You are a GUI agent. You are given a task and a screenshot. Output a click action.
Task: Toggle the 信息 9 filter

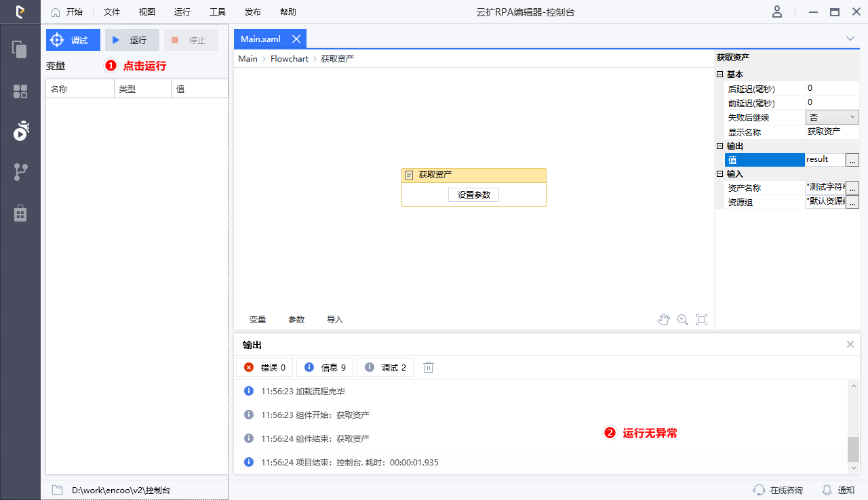pos(325,367)
